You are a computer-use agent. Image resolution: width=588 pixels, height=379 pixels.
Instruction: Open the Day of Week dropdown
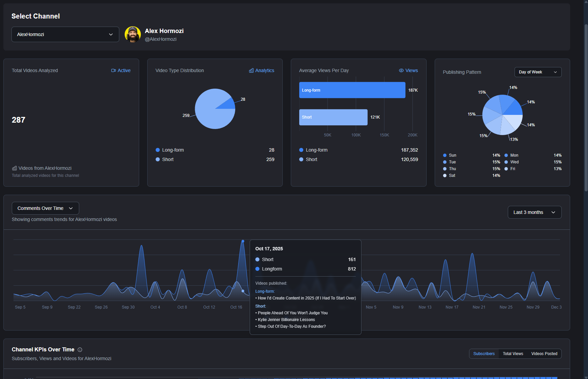pos(537,72)
